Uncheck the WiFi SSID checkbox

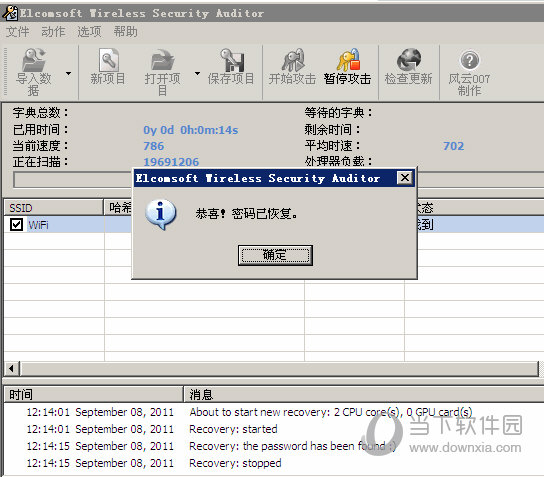(x=16, y=225)
